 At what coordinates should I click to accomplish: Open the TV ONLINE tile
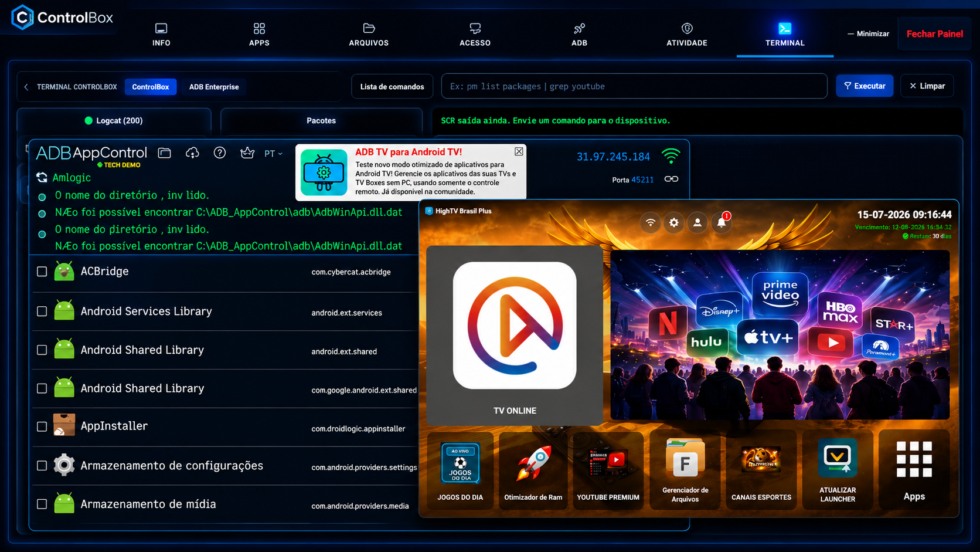pyautogui.click(x=515, y=336)
